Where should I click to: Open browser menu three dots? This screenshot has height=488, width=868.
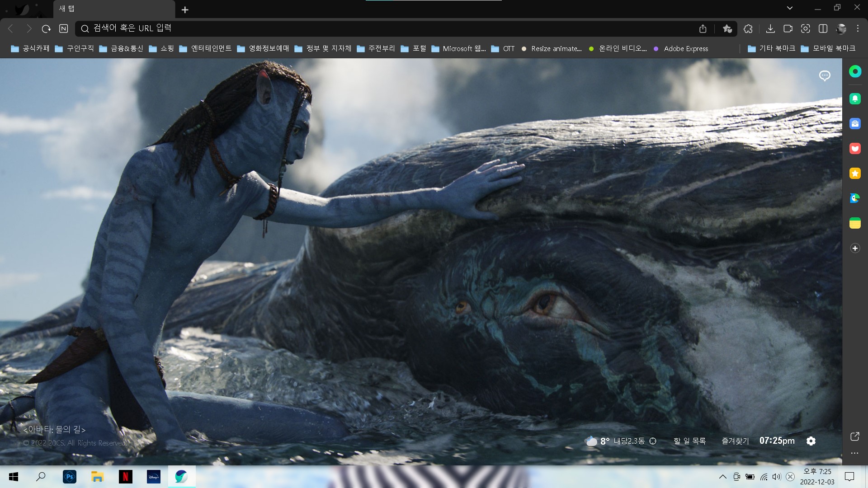(858, 28)
